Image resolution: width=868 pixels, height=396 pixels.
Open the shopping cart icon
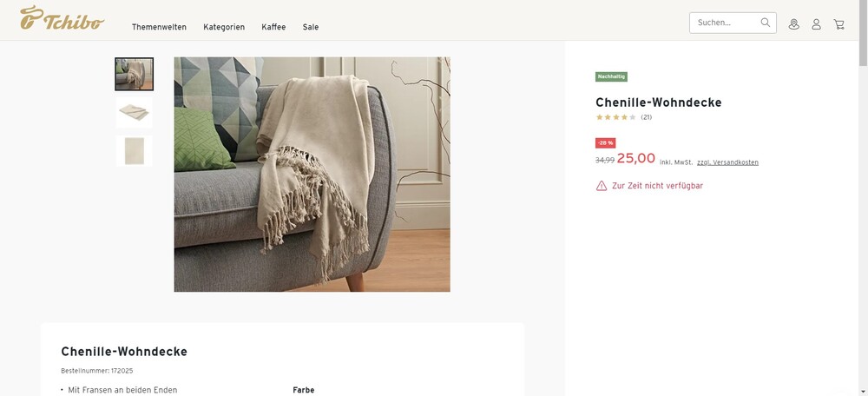(838, 23)
